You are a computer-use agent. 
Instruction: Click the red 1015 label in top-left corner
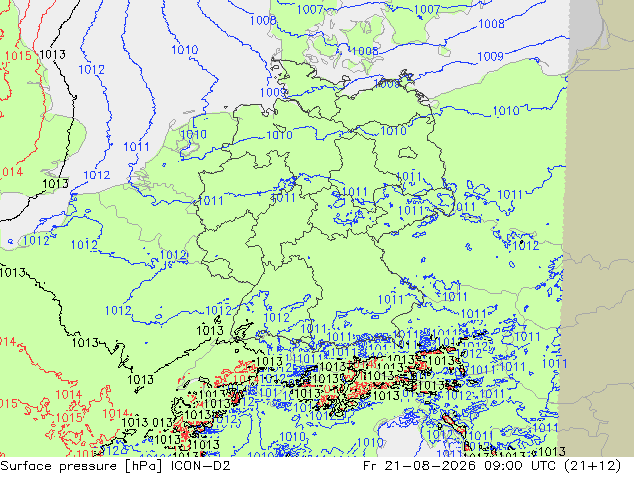[x=18, y=56]
